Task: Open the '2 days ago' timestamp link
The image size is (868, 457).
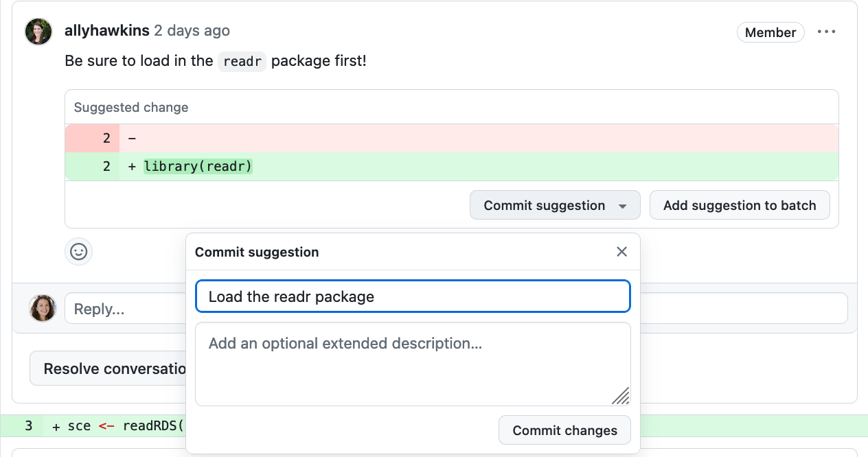Action: tap(192, 31)
